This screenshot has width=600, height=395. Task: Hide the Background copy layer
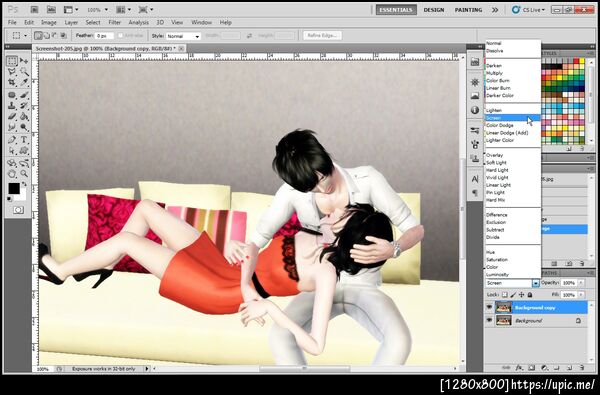[x=489, y=307]
